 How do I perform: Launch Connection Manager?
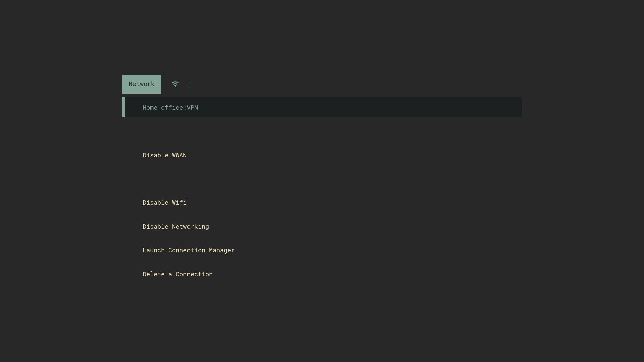coord(188,250)
